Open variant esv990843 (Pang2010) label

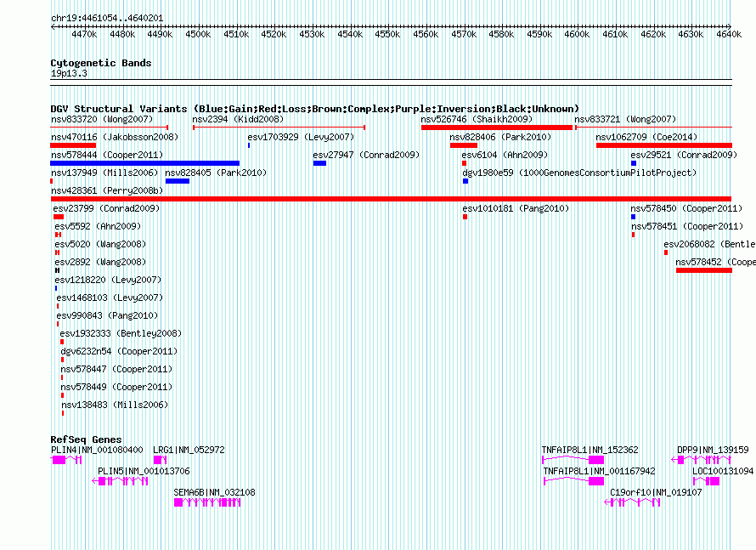[x=107, y=315]
